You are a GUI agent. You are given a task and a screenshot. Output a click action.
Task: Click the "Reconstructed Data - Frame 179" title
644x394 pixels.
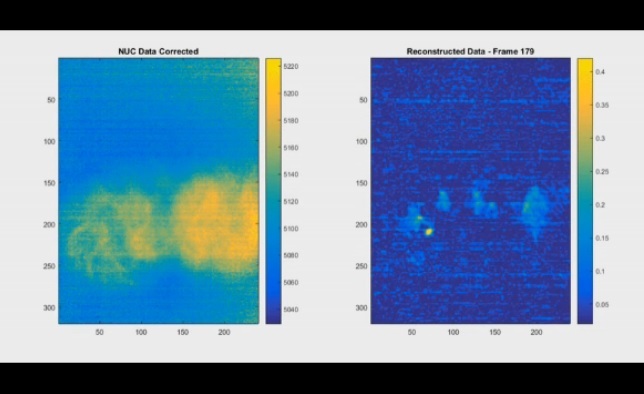pos(470,51)
